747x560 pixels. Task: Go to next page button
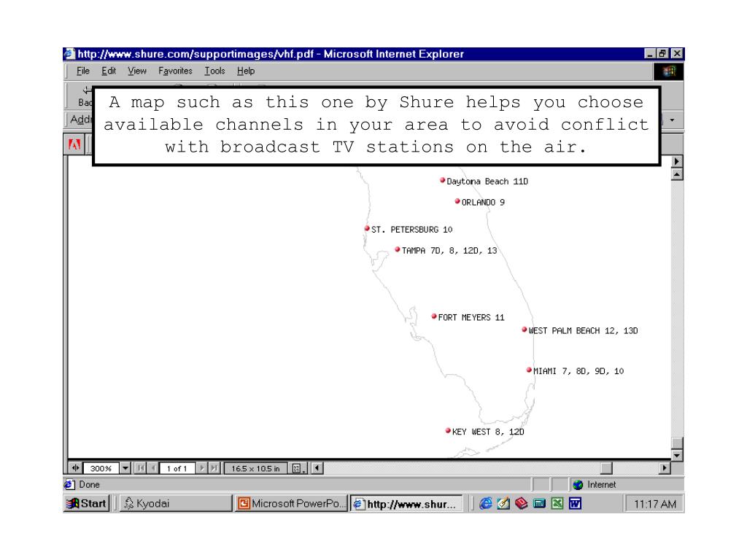pos(202,468)
